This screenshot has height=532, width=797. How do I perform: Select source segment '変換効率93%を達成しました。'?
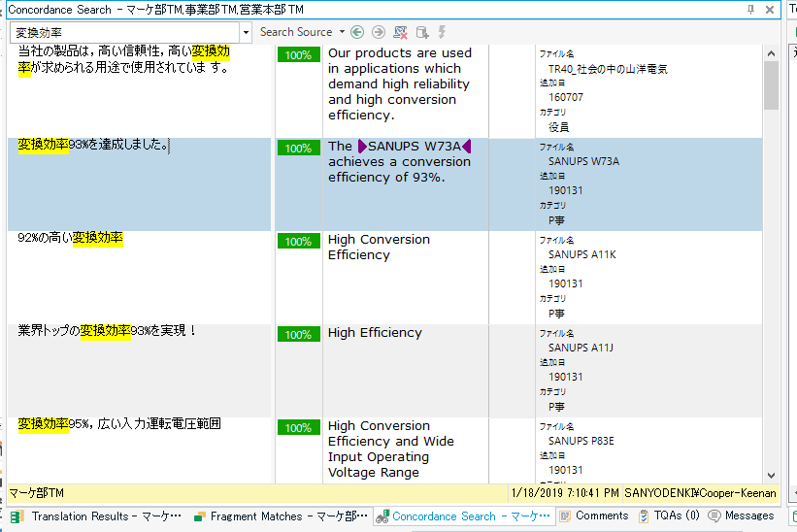[93, 145]
